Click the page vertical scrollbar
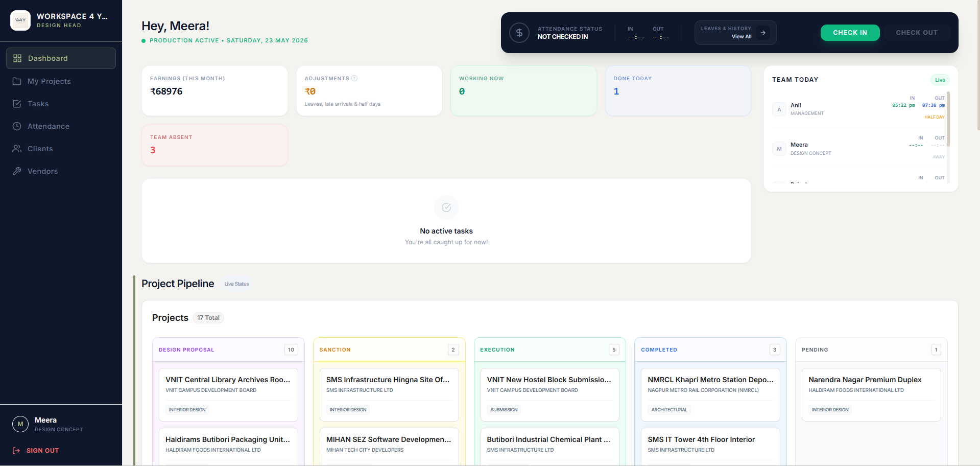980x466 pixels. [x=978, y=66]
